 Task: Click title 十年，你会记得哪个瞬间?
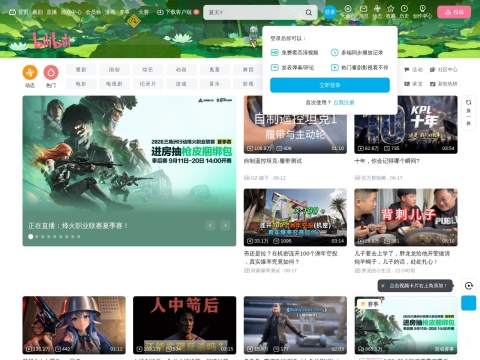[387, 161]
